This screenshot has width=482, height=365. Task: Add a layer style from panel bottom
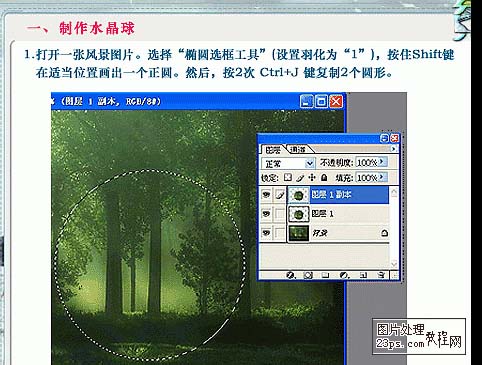tap(291, 275)
